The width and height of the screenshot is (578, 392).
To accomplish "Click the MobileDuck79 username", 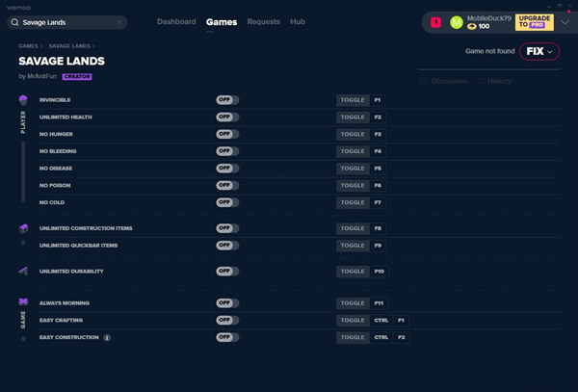I will tap(489, 18).
